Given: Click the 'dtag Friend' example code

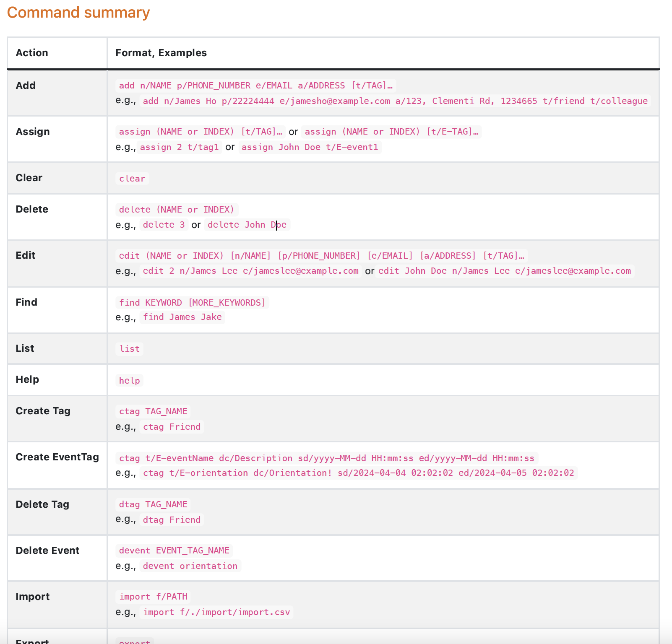Looking at the screenshot, I should coord(172,520).
